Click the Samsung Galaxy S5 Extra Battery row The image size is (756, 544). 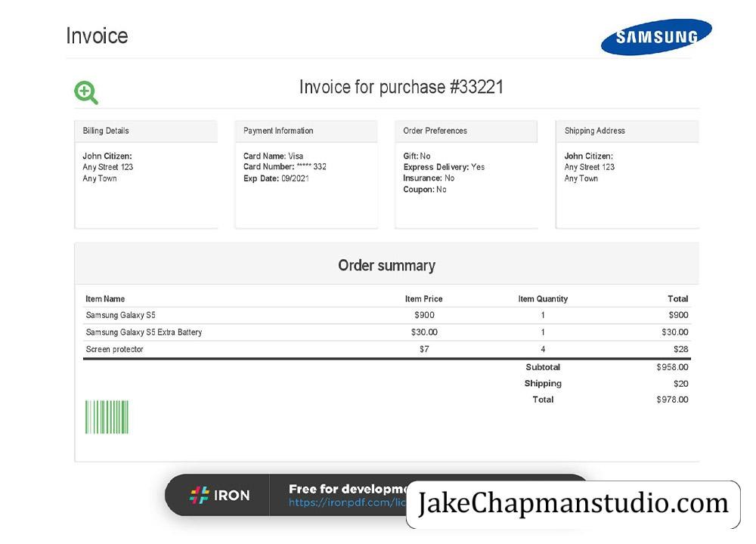tap(386, 332)
